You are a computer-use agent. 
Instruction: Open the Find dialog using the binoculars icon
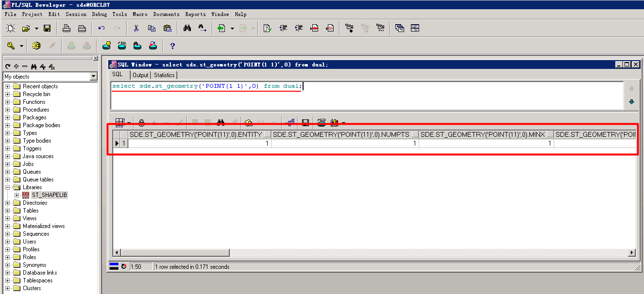click(x=187, y=28)
